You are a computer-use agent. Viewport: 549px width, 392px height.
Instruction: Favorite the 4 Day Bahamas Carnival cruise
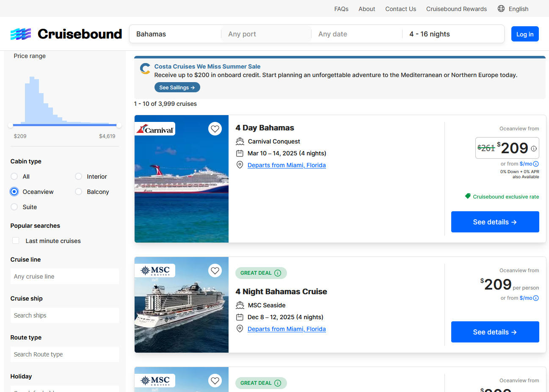point(215,129)
